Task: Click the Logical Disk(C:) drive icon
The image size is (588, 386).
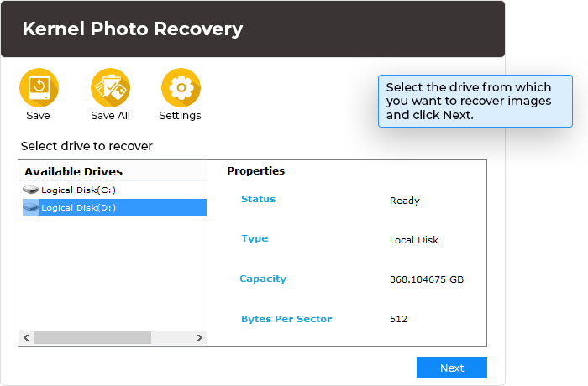Action: [x=30, y=190]
